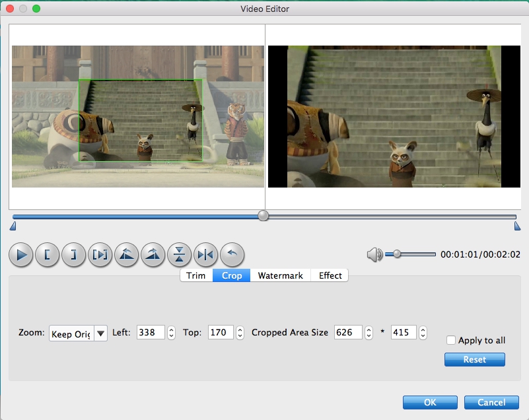The height and width of the screenshot is (420, 529).
Task: Click the playback position slider handle
Action: click(x=263, y=215)
